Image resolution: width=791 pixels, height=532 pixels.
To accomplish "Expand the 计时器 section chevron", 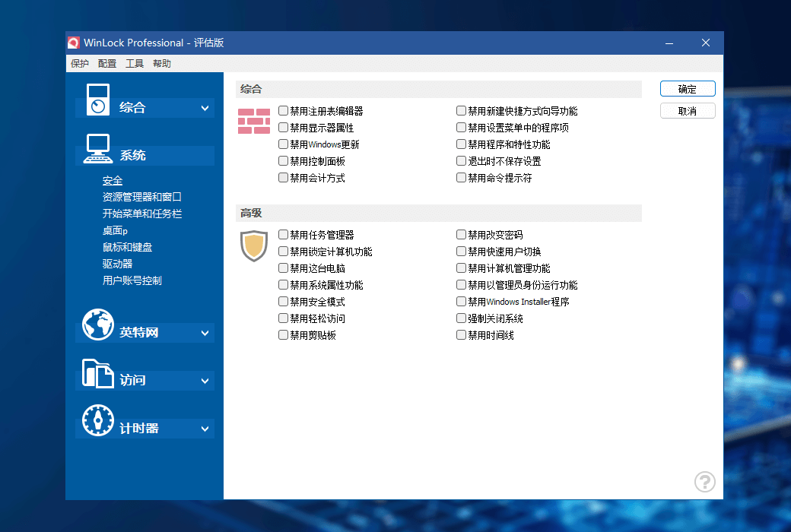I will pos(205,428).
